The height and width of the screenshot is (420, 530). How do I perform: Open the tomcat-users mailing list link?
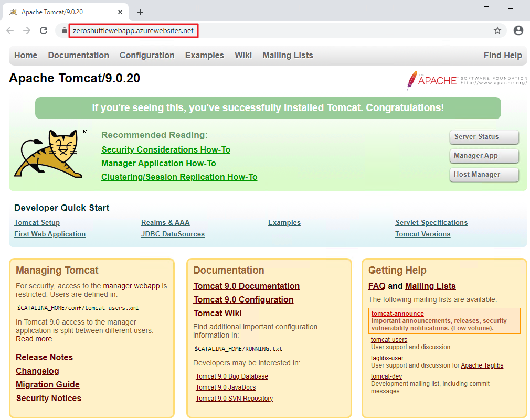coord(389,340)
